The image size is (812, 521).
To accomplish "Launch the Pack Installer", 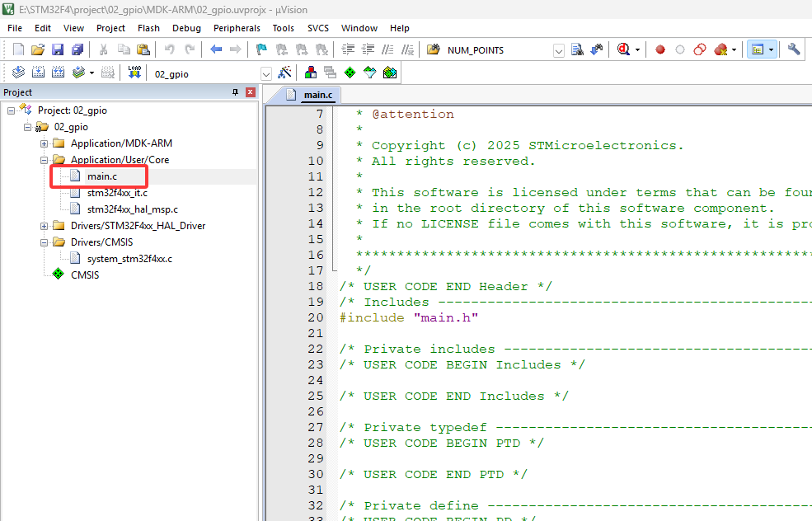I will point(390,73).
